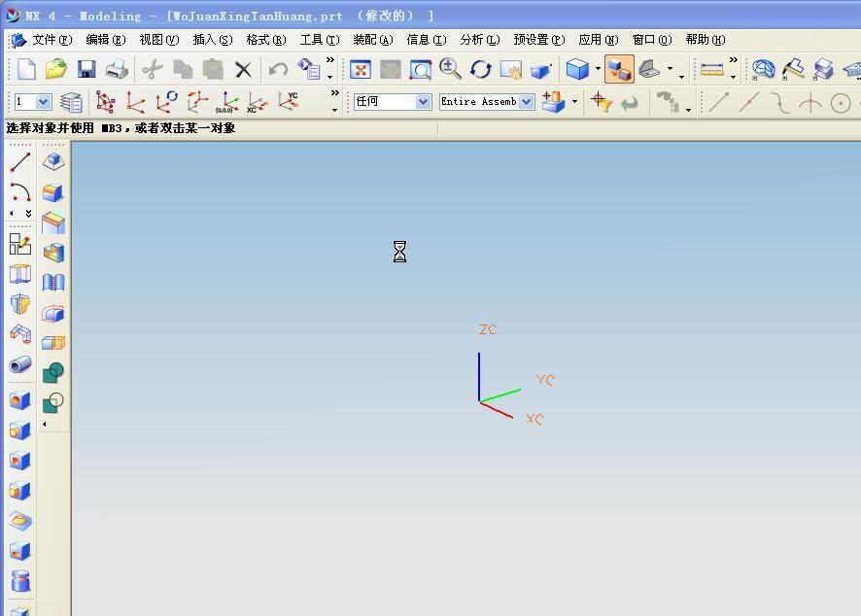This screenshot has height=616, width=861.
Task: Select the Arc tool in left toolbar
Action: 20,192
